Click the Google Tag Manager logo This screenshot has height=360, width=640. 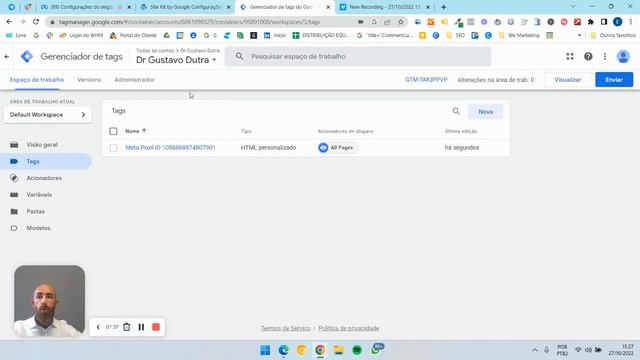27,56
